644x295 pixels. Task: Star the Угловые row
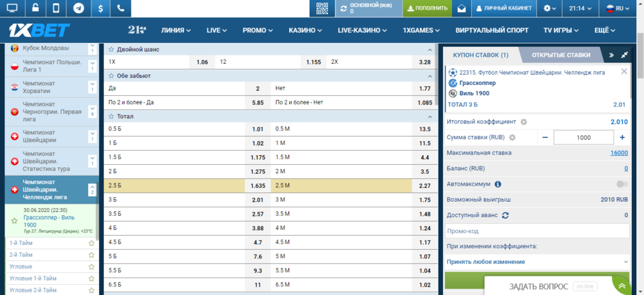[x=91, y=267]
